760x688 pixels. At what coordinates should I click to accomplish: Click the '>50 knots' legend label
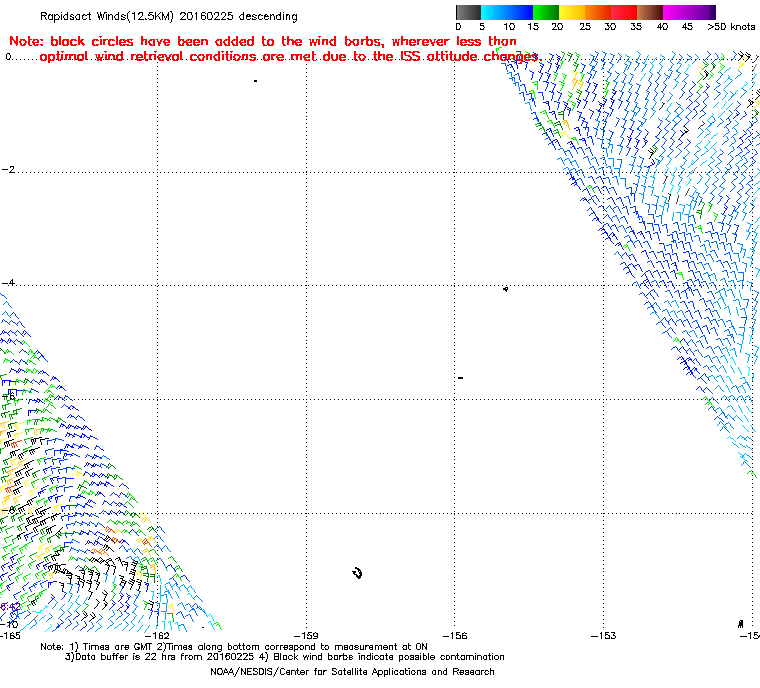coord(731,27)
